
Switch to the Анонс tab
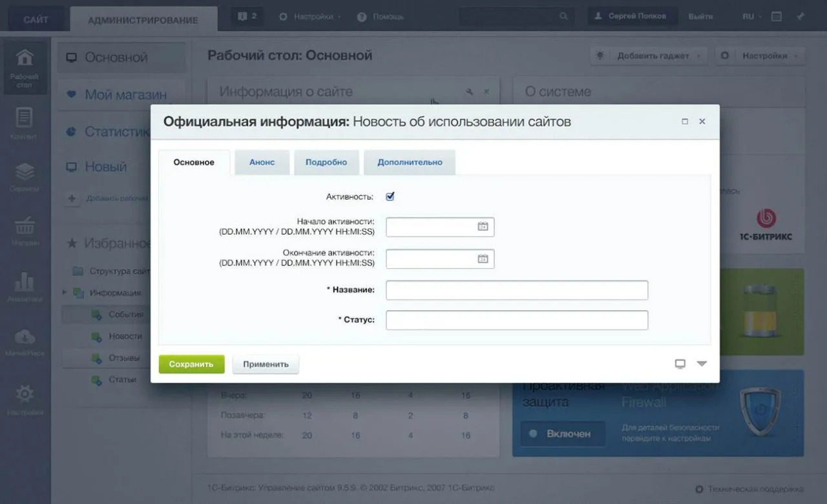[x=262, y=162]
